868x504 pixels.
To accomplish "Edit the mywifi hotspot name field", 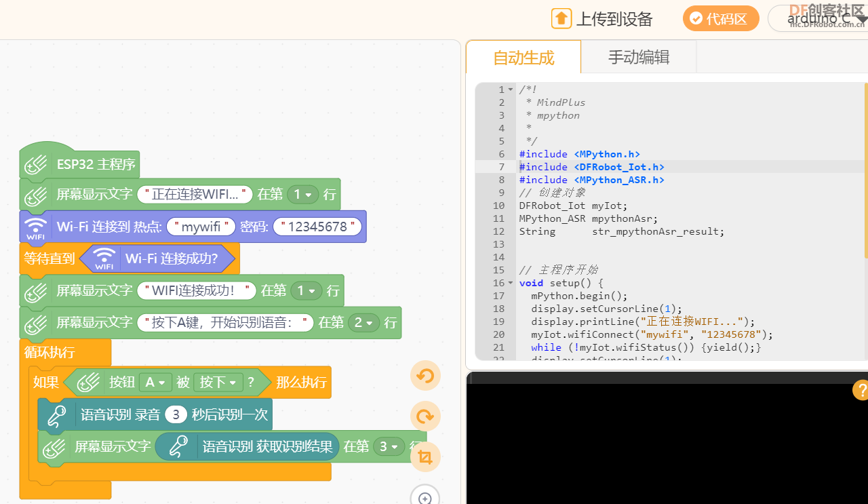I will 201,227.
